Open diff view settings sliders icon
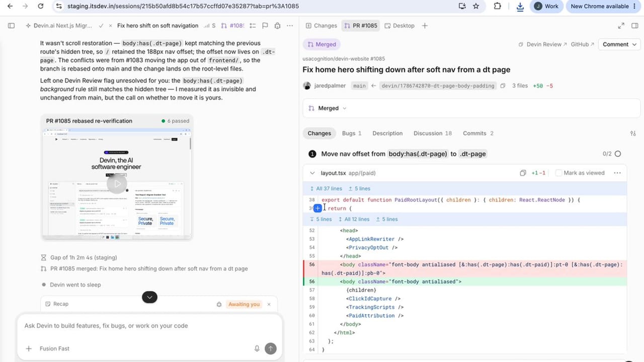Image resolution: width=644 pixels, height=362 pixels. 633,133
